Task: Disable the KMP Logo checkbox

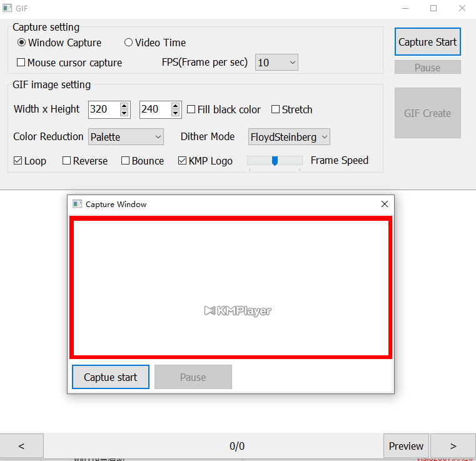Action: click(183, 161)
